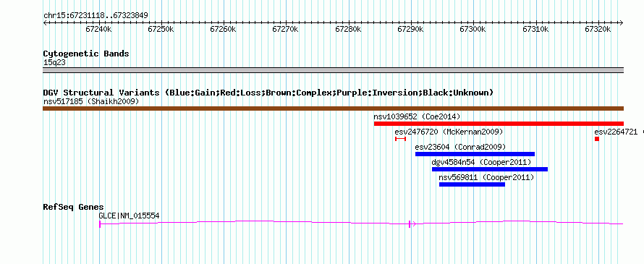Screen dimensions: 644x264
Task: Click the red esv2264721 square marker
Action: point(597,139)
